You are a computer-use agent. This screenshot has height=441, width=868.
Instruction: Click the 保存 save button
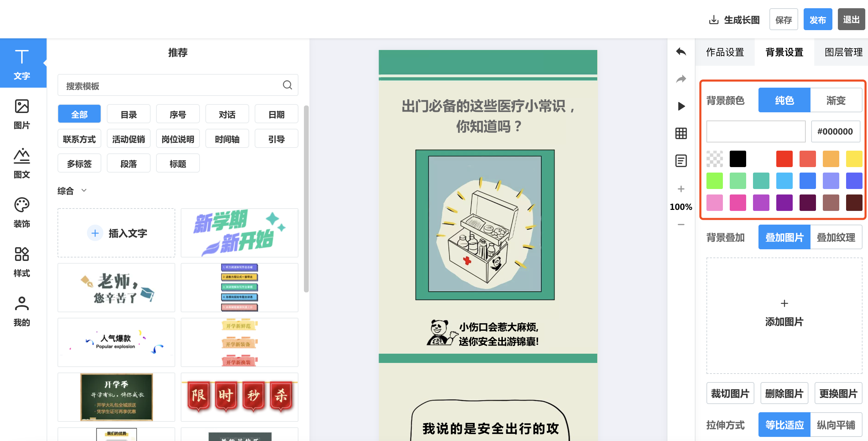tap(783, 20)
